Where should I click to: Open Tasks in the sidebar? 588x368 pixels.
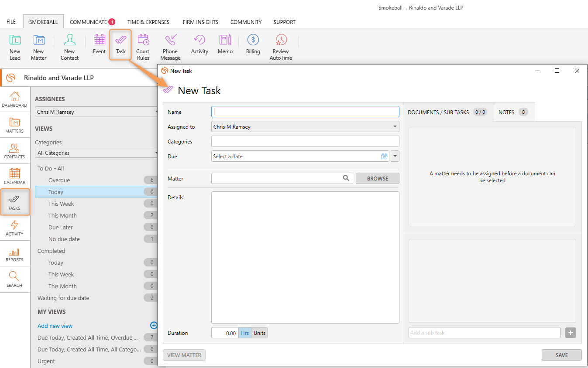(x=14, y=202)
